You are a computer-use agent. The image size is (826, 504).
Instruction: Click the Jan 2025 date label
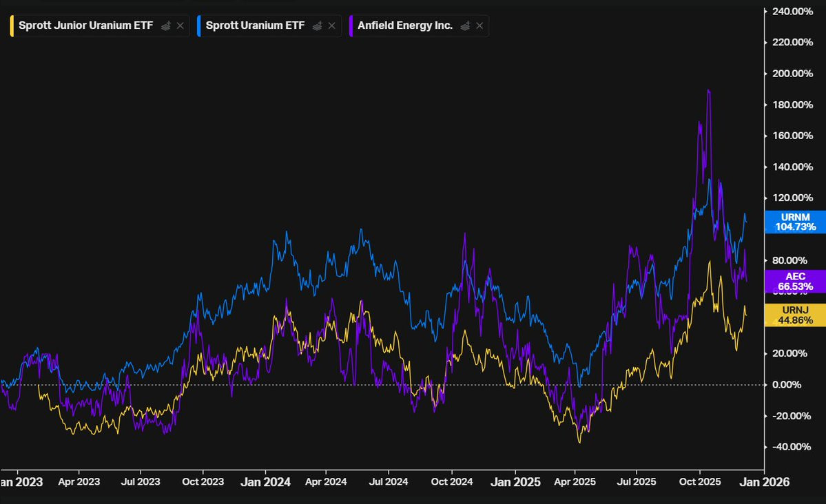tap(515, 482)
